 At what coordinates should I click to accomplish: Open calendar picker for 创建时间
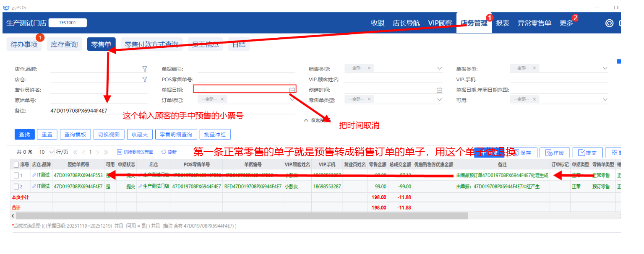pyautogui.click(x=439, y=90)
